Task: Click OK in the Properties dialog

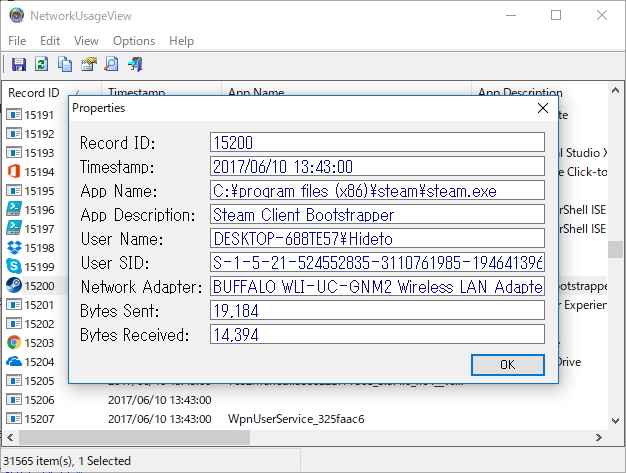Action: (507, 364)
